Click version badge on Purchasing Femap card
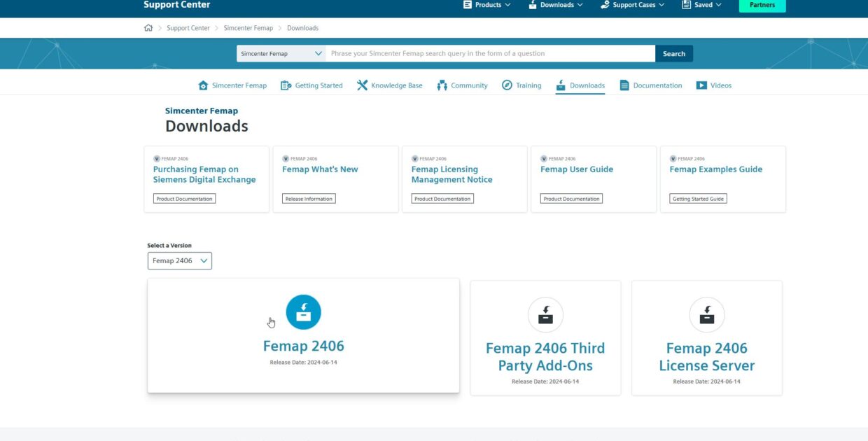The height and width of the screenshot is (441, 868). pyautogui.click(x=157, y=159)
